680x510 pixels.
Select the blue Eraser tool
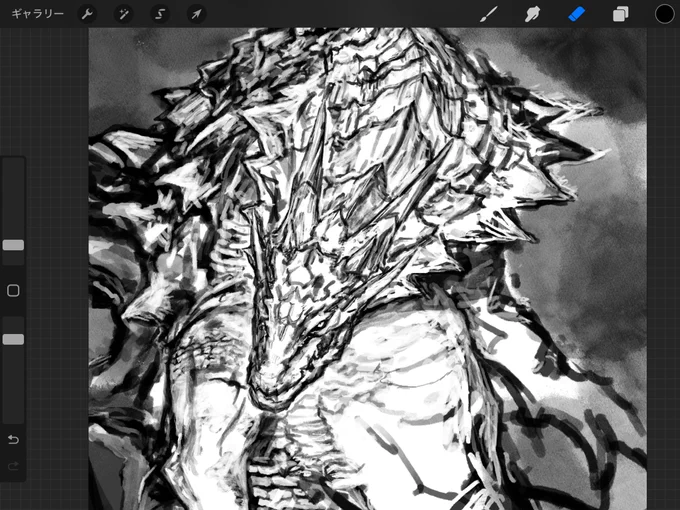click(x=576, y=14)
